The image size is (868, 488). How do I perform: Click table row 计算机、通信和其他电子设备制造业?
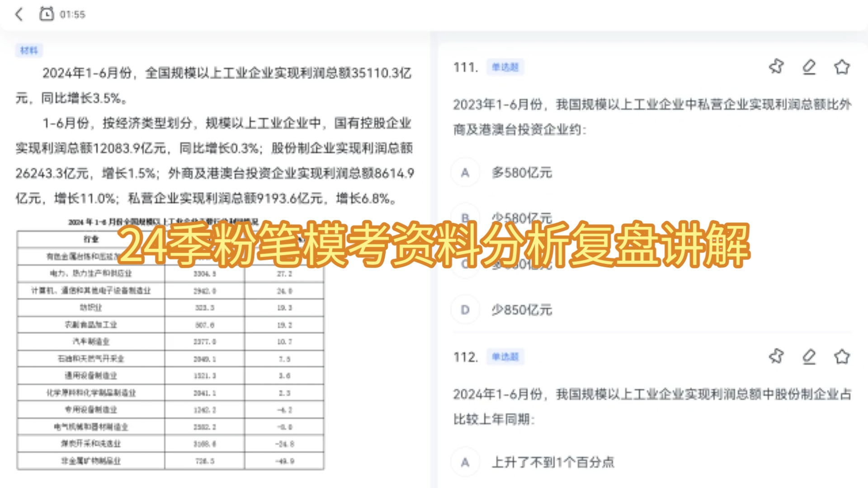[170, 291]
